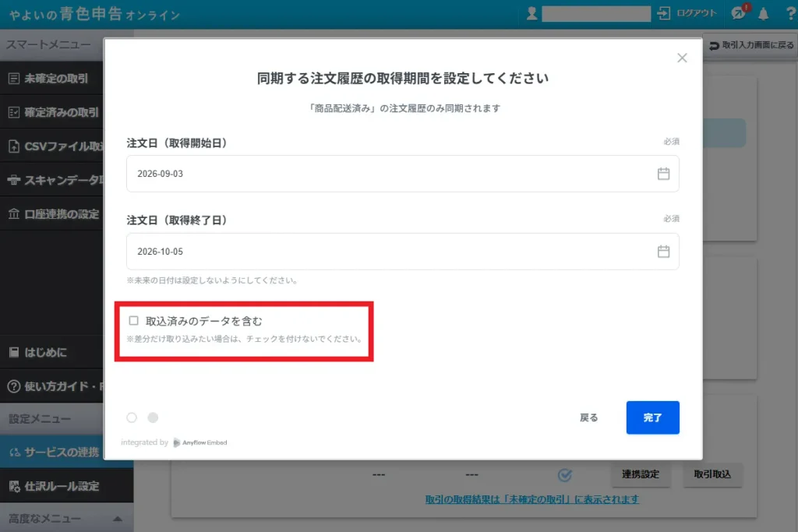Screen dimensions: 798x532
Task: Click the Anyflow Embed logo
Action: click(200, 442)
